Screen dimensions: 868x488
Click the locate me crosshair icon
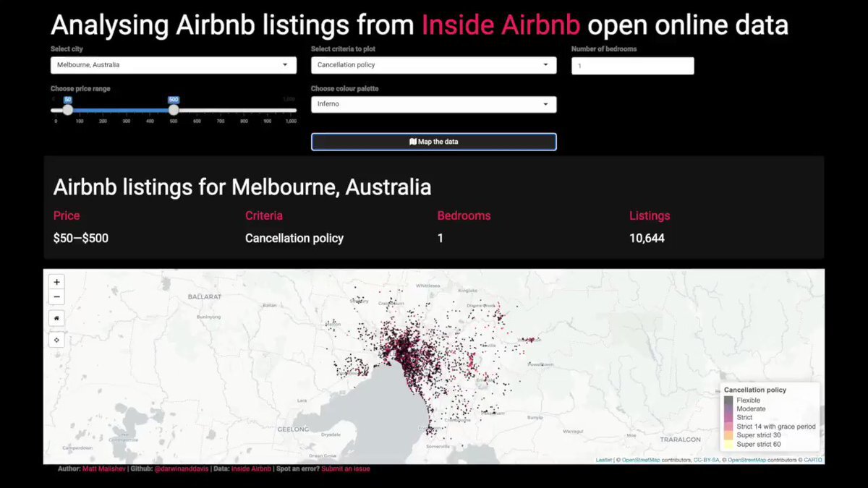coord(56,340)
